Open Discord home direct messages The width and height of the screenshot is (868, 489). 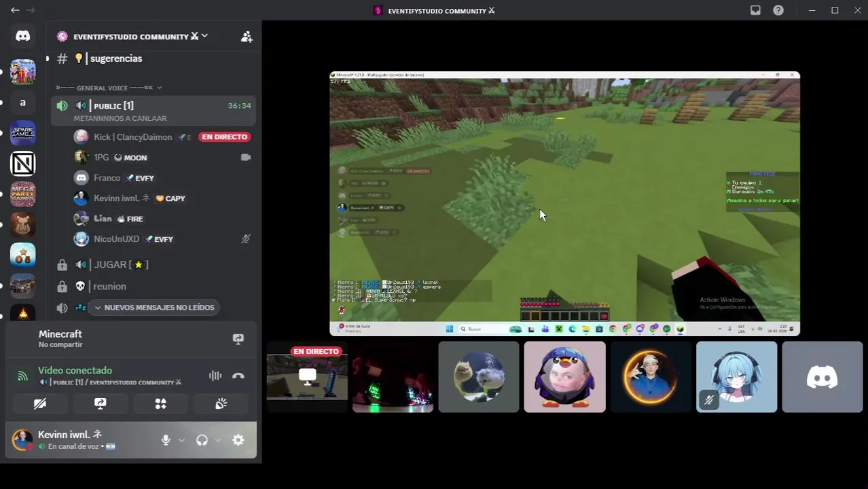click(x=22, y=36)
